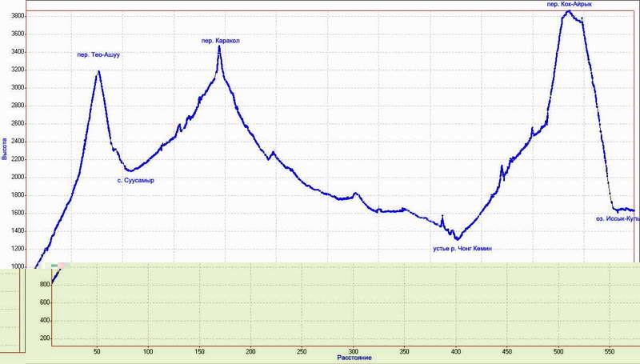This screenshot has height=364, width=640.
Task: Click the 1000 altitude tick value
Action: [18, 267]
